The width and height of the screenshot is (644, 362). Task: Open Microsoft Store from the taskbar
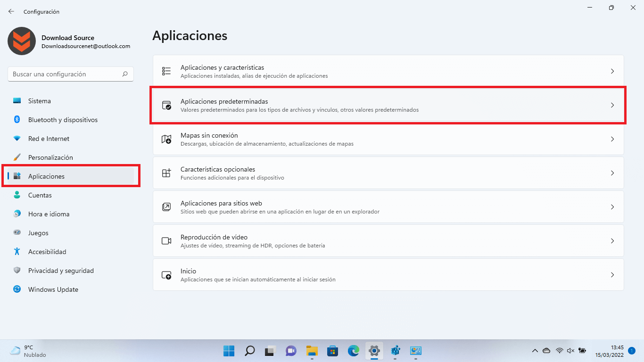click(332, 351)
